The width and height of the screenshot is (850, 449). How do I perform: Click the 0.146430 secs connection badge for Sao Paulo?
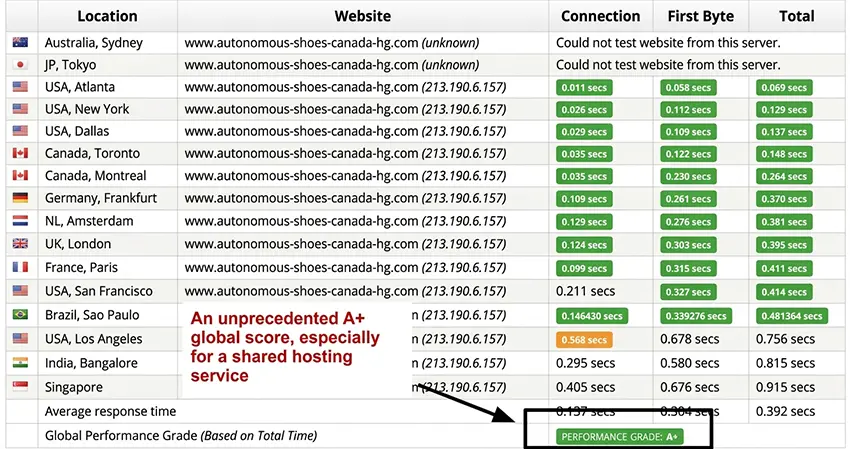(x=592, y=316)
